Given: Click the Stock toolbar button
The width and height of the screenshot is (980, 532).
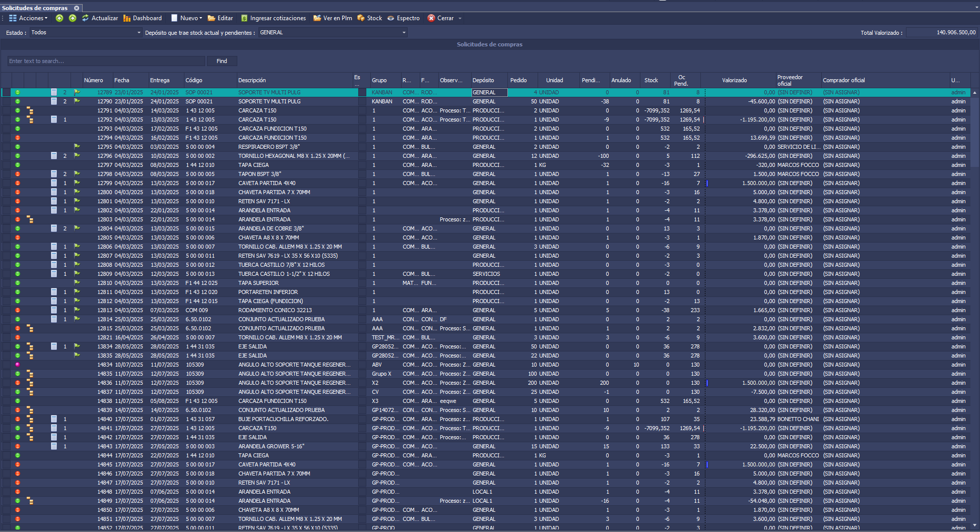Looking at the screenshot, I should (x=369, y=18).
